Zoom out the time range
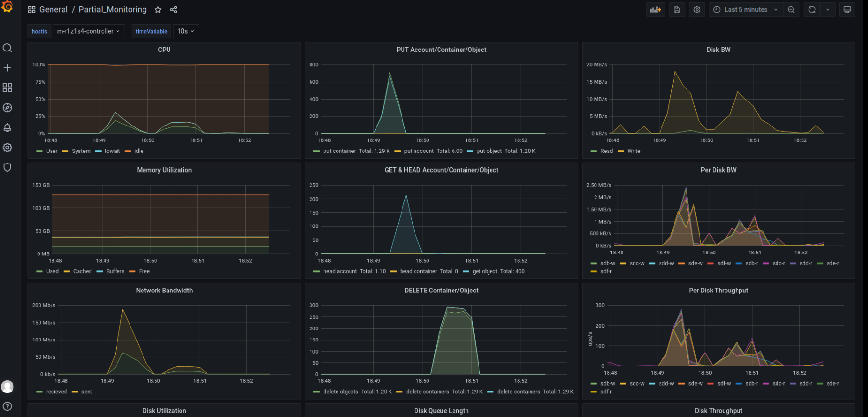Viewport: 868px width, 417px height. (791, 10)
